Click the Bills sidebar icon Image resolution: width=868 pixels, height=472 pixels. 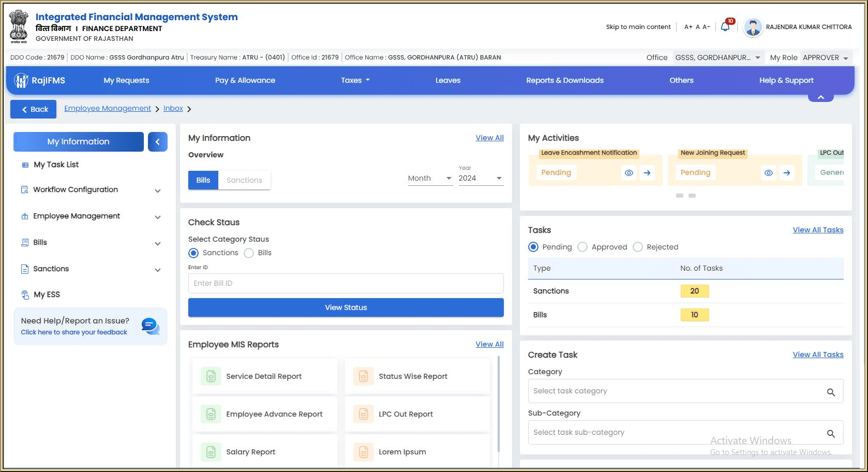pyautogui.click(x=24, y=243)
